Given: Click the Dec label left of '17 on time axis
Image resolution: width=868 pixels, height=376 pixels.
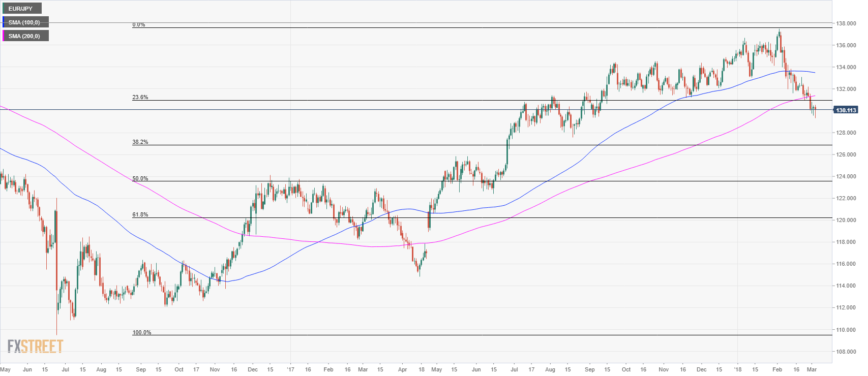Looking at the screenshot, I should coord(253,369).
